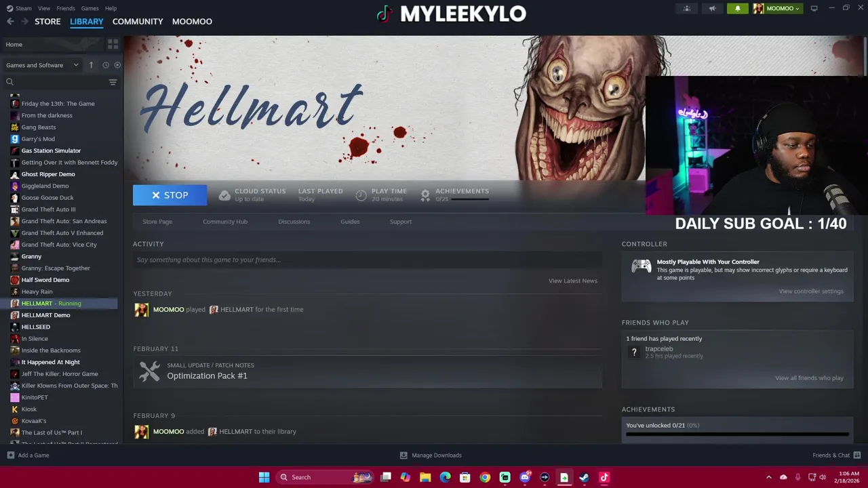Image resolution: width=868 pixels, height=488 pixels.
Task: Open the Windows Start menu
Action: 264,477
